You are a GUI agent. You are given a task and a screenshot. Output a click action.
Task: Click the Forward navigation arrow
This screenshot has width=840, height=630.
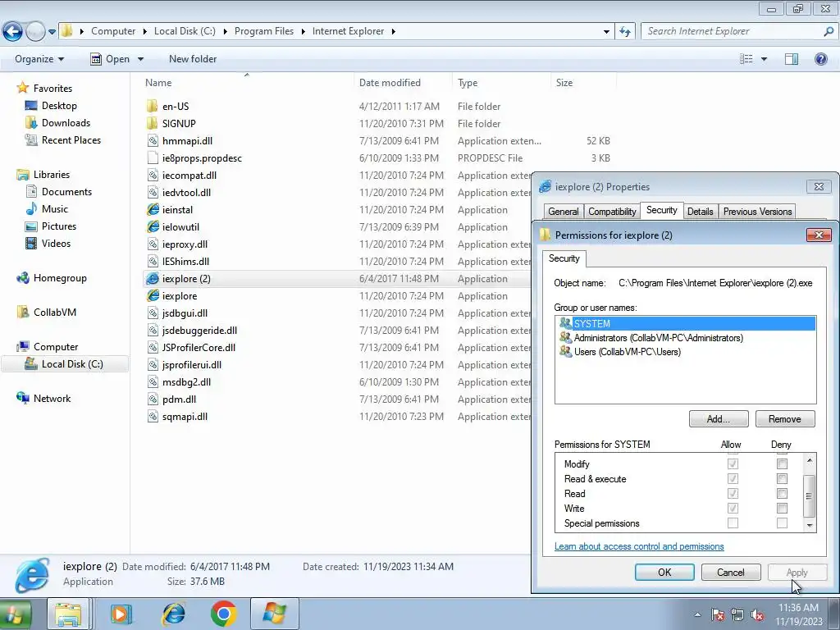35,32
